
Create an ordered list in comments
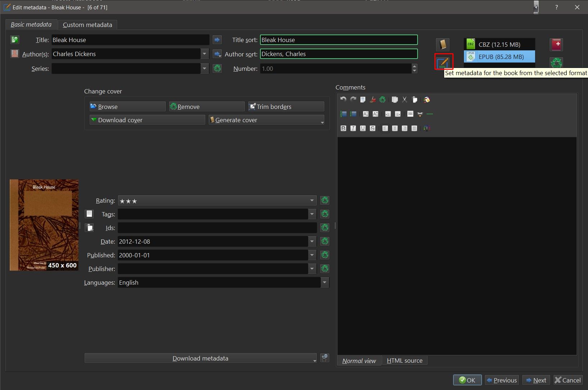(x=343, y=114)
